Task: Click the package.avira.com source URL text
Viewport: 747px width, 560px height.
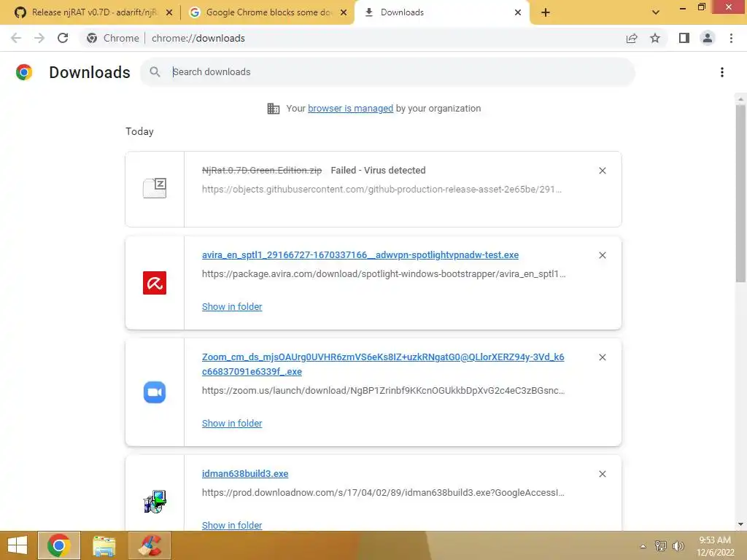Action: tap(384, 274)
